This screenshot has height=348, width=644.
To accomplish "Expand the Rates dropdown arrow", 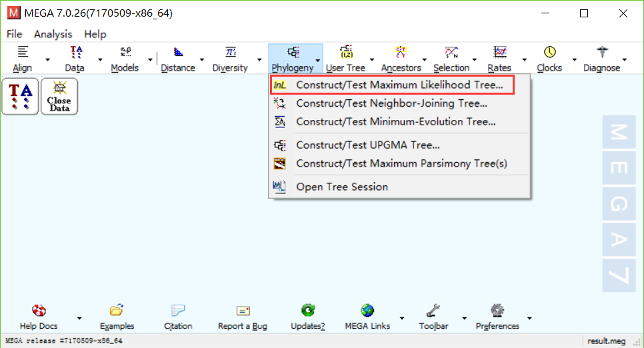I will click(x=524, y=59).
